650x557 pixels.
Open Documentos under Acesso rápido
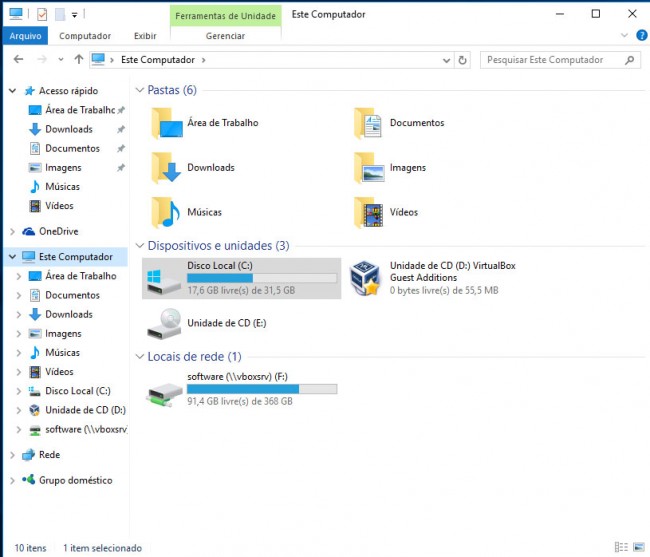pyautogui.click(x=73, y=148)
